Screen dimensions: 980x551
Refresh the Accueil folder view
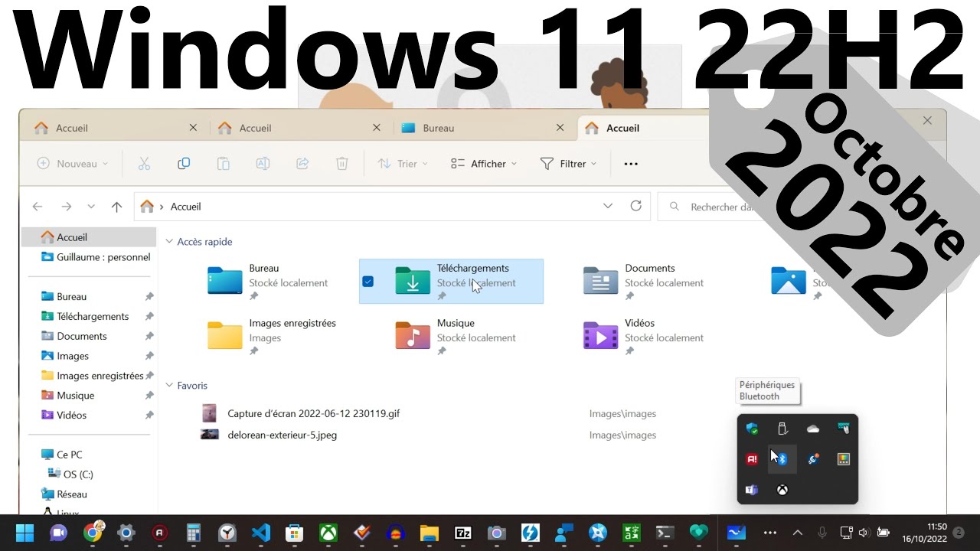635,206
